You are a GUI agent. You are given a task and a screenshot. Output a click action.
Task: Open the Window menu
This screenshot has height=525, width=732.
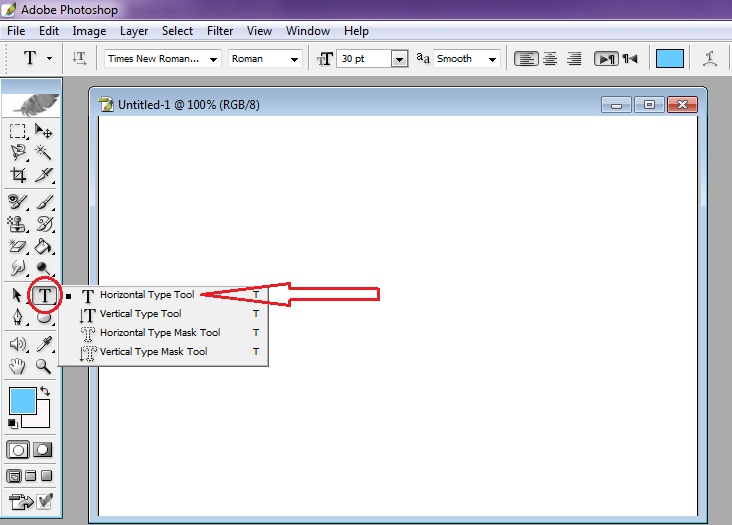tap(308, 31)
